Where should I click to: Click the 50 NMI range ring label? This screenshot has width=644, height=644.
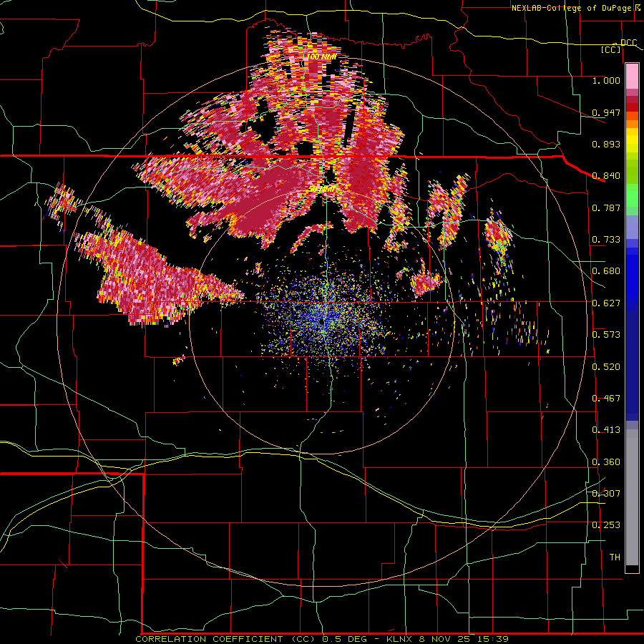coord(321,190)
